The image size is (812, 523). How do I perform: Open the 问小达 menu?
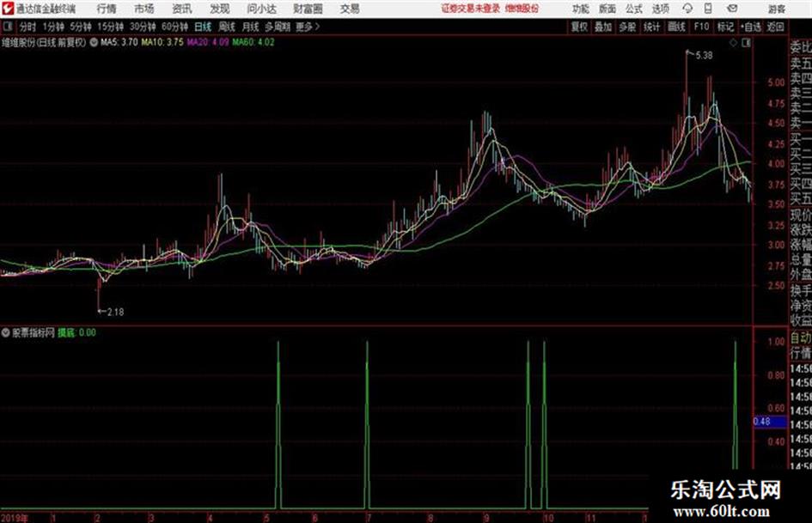(x=261, y=9)
